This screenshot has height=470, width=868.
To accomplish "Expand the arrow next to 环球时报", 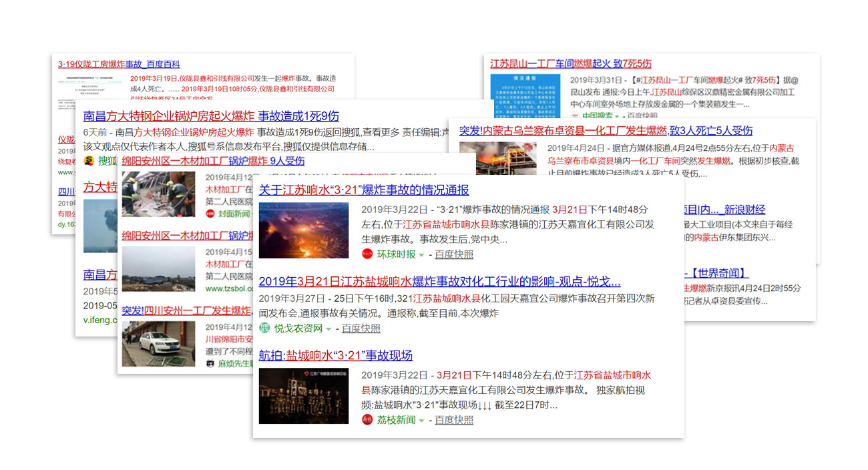I will (422, 255).
